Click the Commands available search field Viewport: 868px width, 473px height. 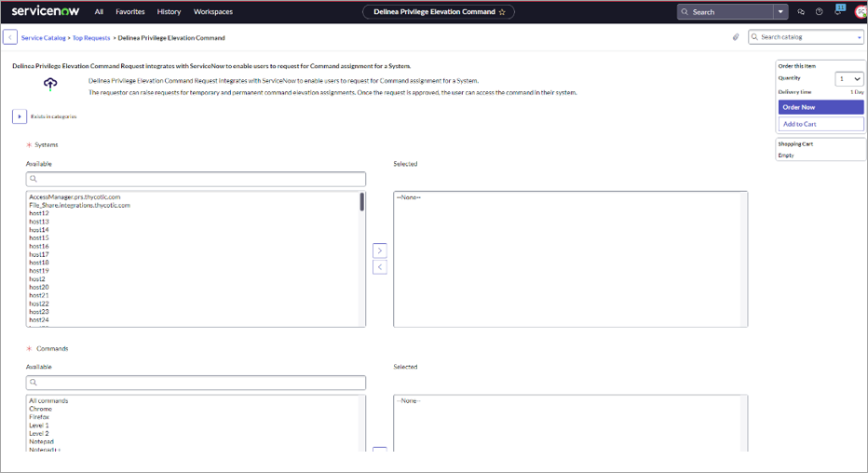(196, 383)
